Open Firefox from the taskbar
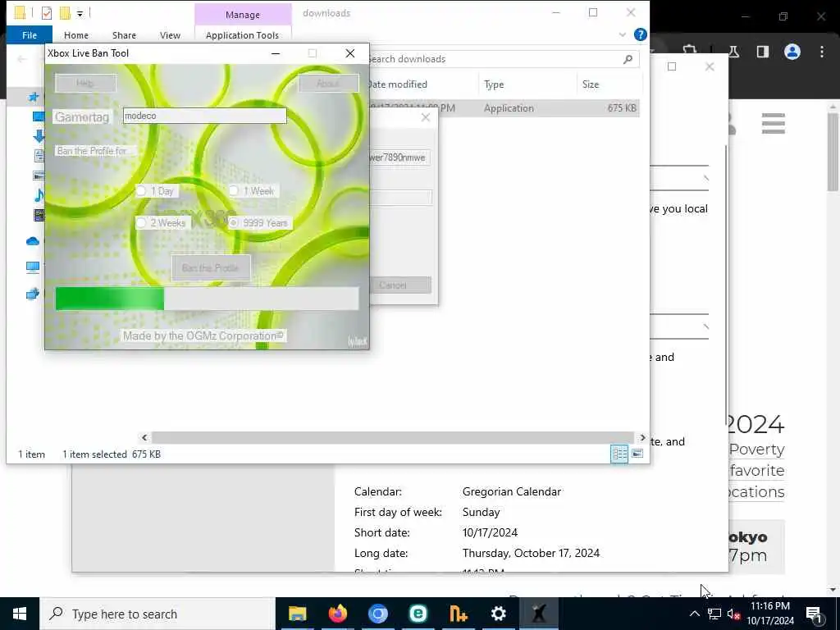 (x=337, y=614)
